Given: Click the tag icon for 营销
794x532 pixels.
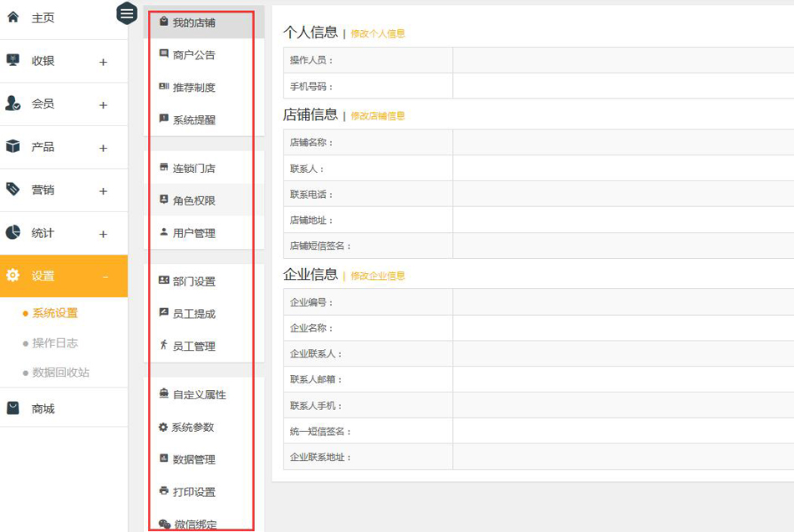Looking at the screenshot, I should pos(13,190).
